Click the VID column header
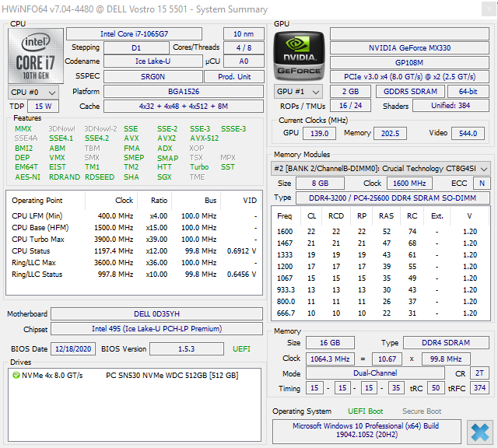Screen dimensions: 498x448 (241, 201)
